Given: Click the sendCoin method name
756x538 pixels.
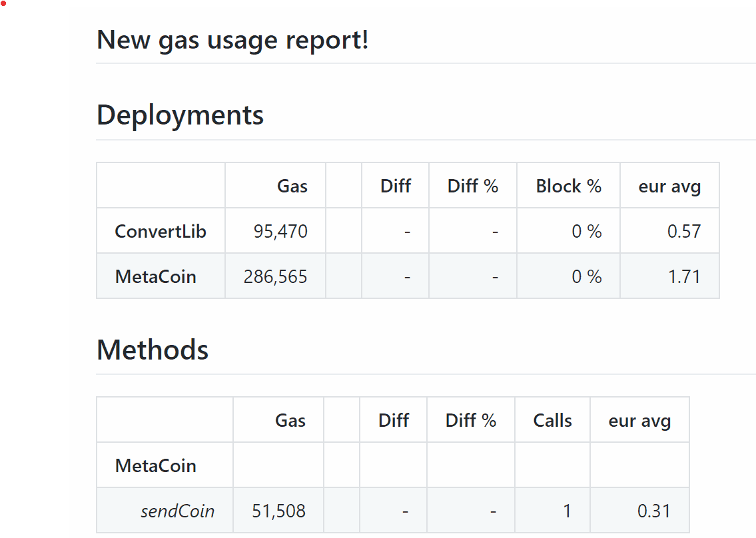Looking at the screenshot, I should click(x=177, y=511).
